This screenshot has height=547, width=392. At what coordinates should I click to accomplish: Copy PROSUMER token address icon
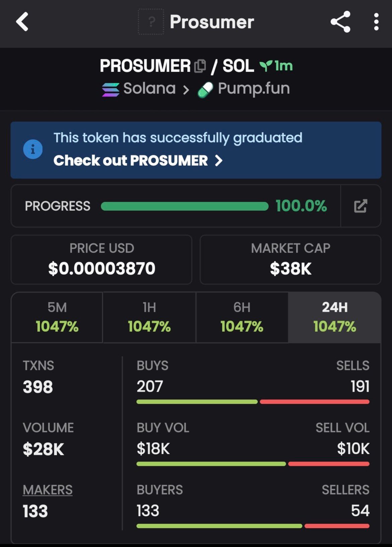click(200, 66)
